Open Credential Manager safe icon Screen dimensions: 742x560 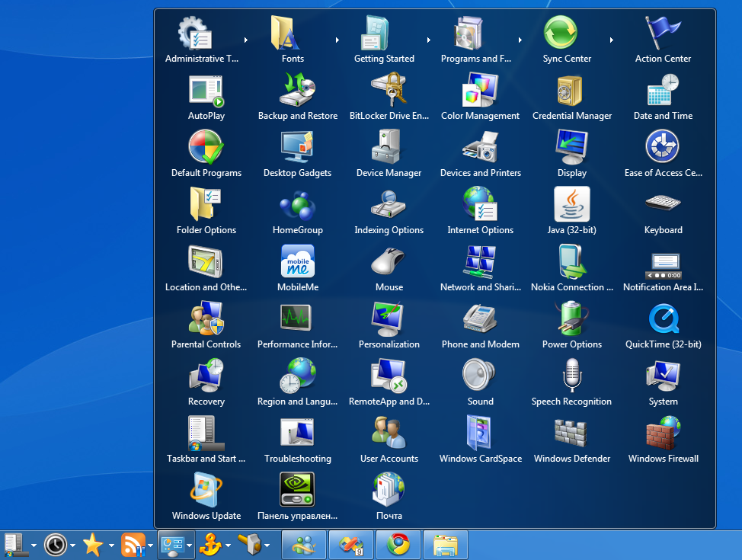(569, 91)
